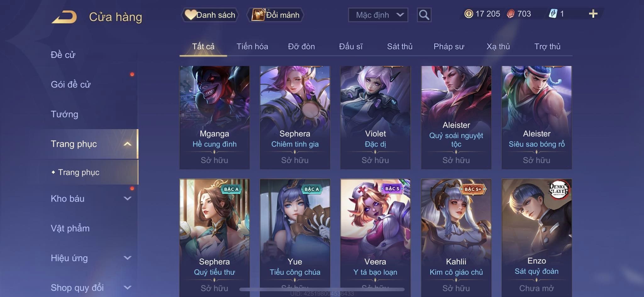Expand the Hiệu ứng sidebar section
The image size is (644, 297).
[x=127, y=258]
